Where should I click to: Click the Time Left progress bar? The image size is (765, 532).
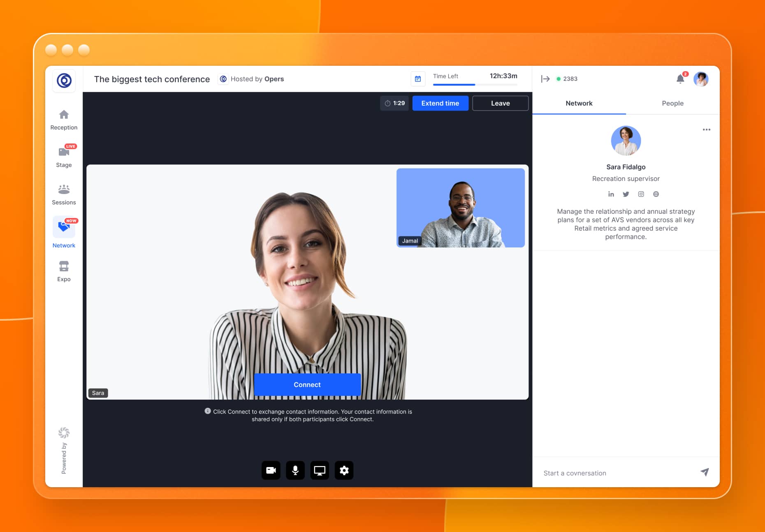click(475, 85)
